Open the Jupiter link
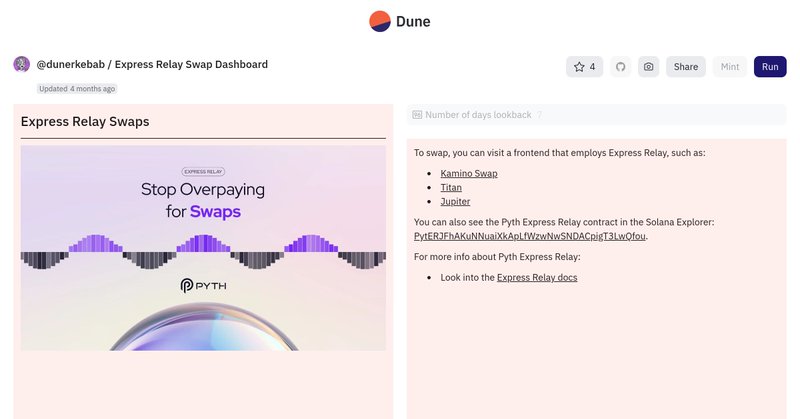The width and height of the screenshot is (800, 419). [x=455, y=202]
